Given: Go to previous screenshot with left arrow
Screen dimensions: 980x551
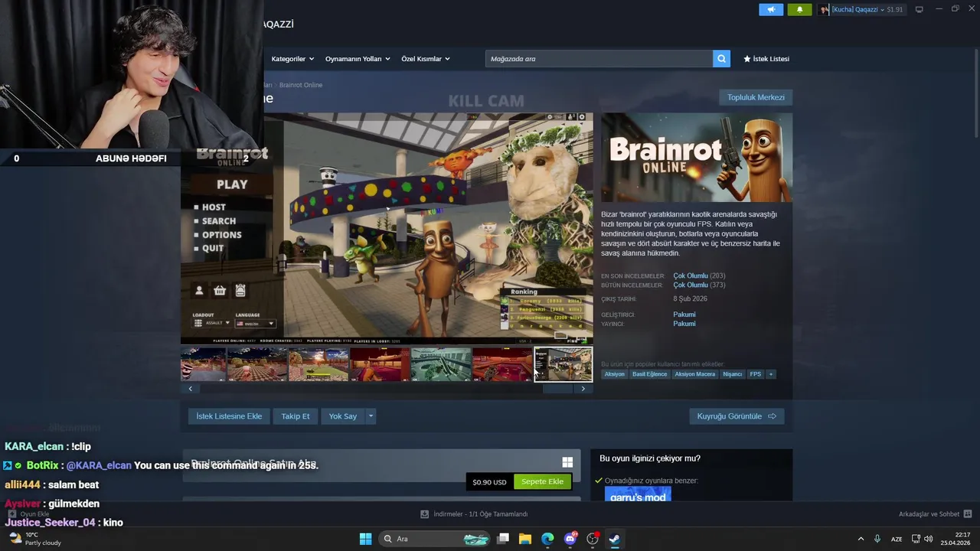Looking at the screenshot, I should 191,389.
